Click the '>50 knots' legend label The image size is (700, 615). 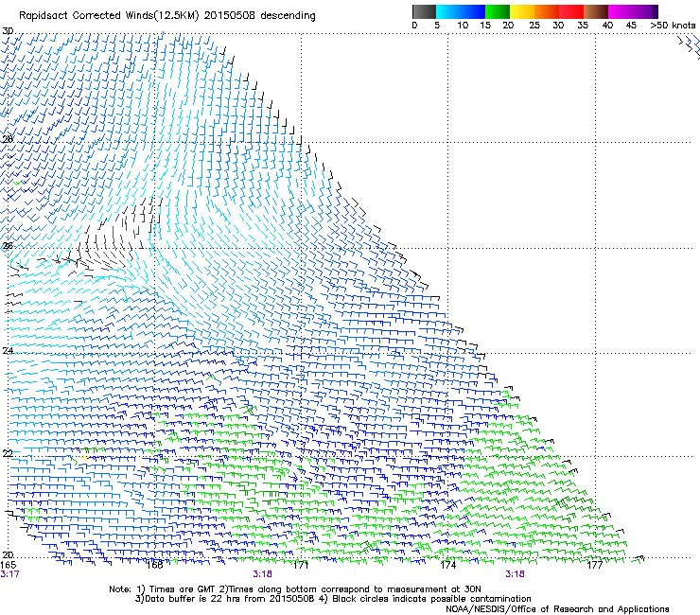[673, 26]
